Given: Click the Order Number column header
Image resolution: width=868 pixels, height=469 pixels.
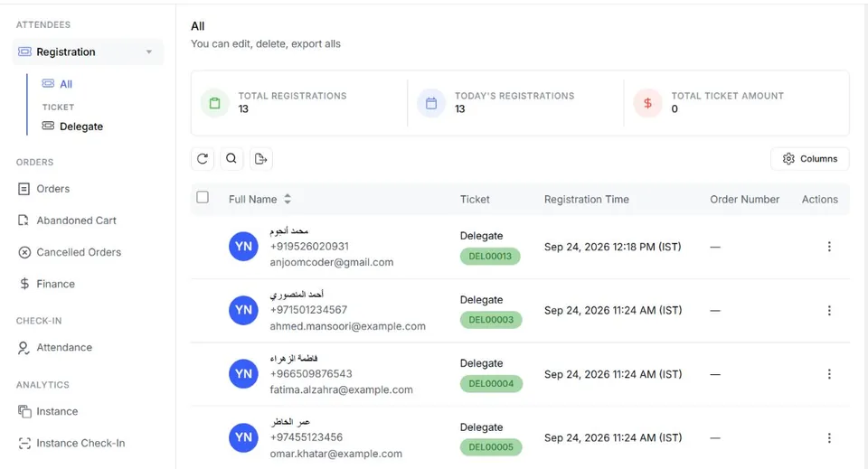Looking at the screenshot, I should tap(744, 199).
